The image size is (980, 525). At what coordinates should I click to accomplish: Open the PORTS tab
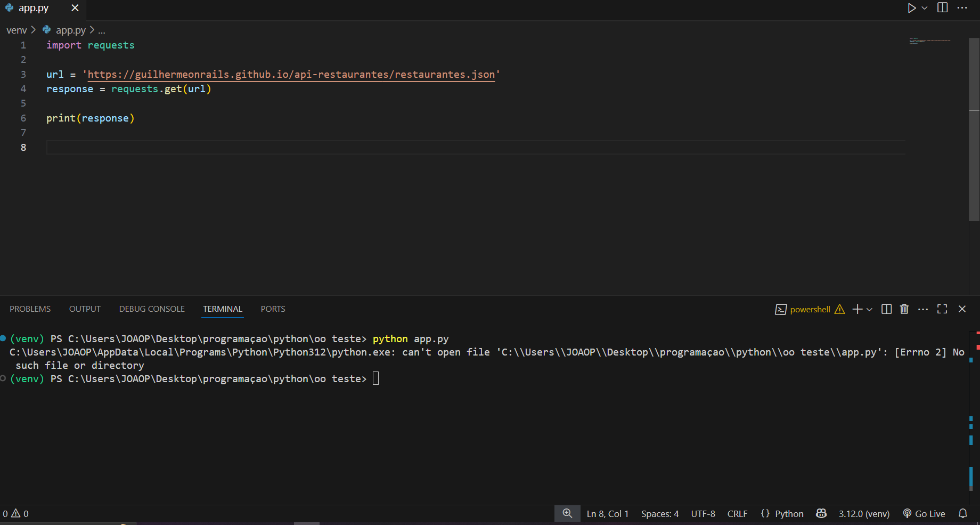[x=273, y=309]
